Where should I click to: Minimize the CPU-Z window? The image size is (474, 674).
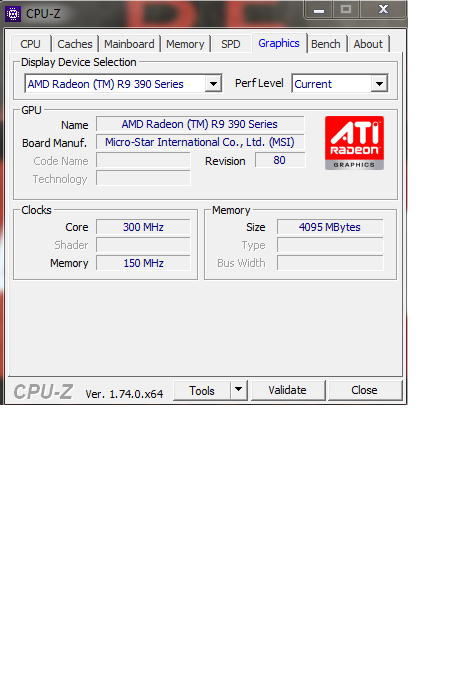[x=319, y=10]
